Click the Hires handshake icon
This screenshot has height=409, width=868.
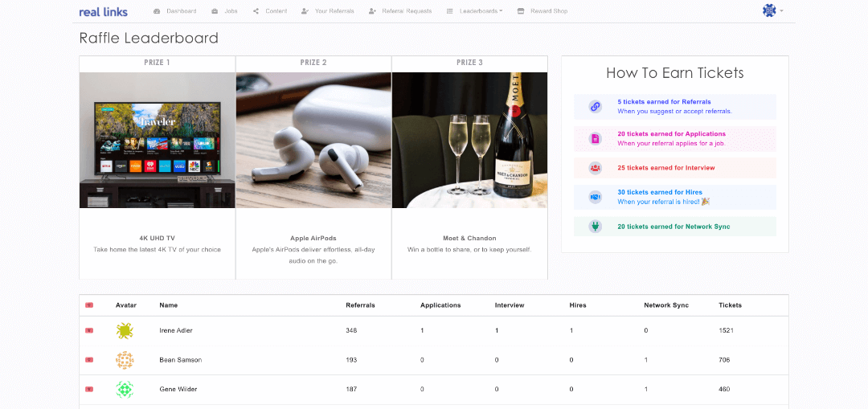[x=595, y=198]
